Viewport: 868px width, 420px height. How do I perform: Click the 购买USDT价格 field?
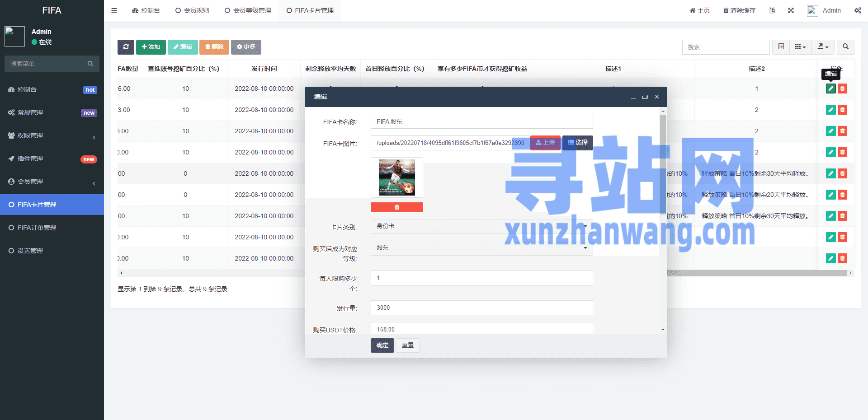pos(481,328)
